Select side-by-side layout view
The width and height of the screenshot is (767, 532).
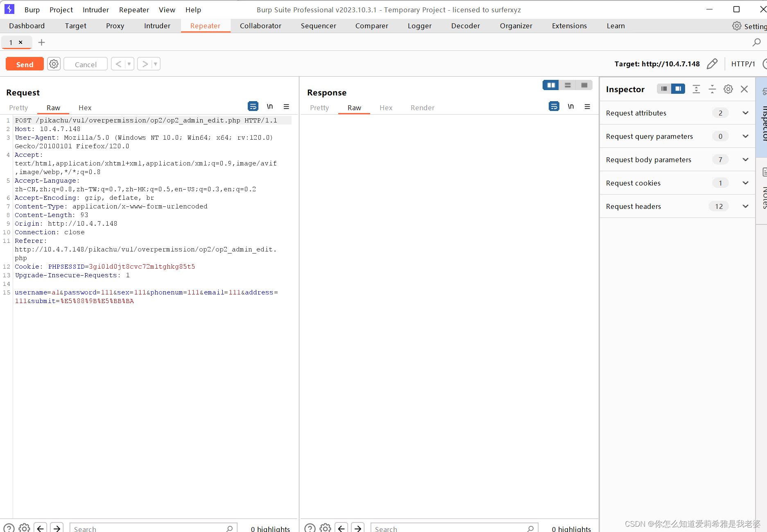[551, 85]
